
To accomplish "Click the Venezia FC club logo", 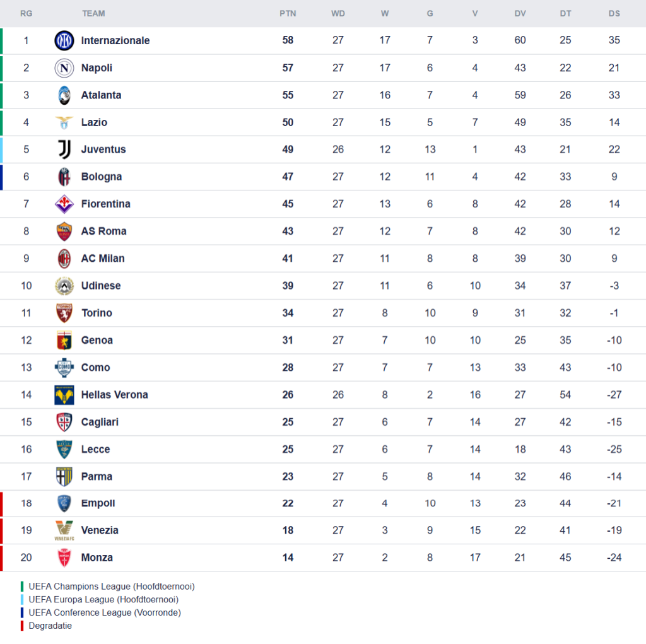I will (x=64, y=530).
